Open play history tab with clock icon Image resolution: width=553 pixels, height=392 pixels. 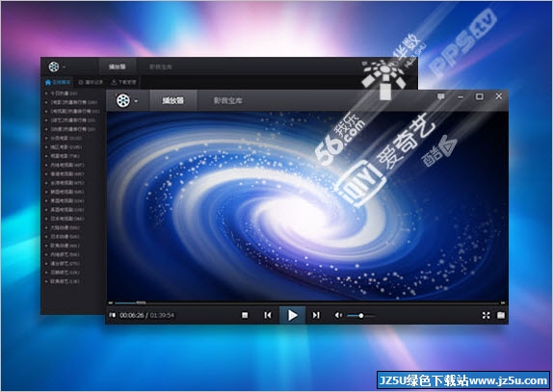click(x=91, y=82)
